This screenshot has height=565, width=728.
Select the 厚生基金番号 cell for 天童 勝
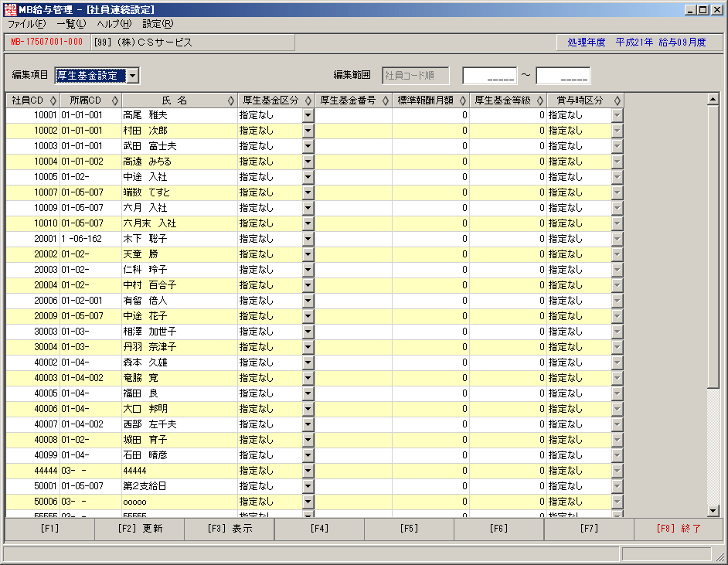[353, 254]
